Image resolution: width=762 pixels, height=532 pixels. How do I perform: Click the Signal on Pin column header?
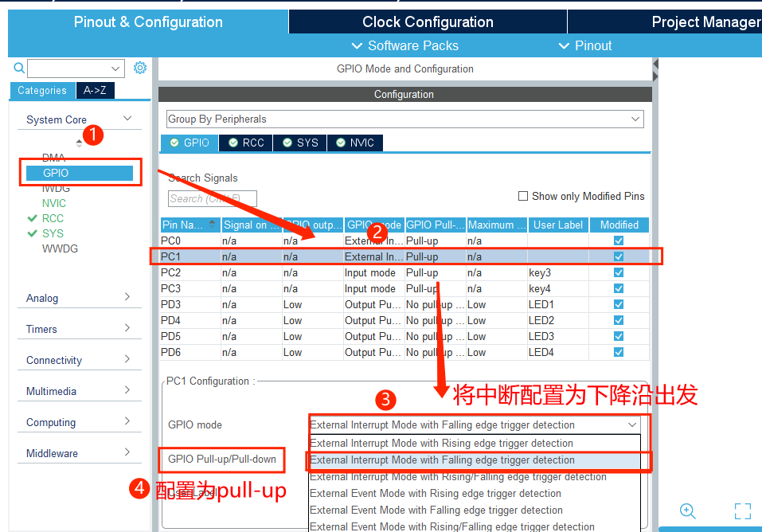pos(252,225)
